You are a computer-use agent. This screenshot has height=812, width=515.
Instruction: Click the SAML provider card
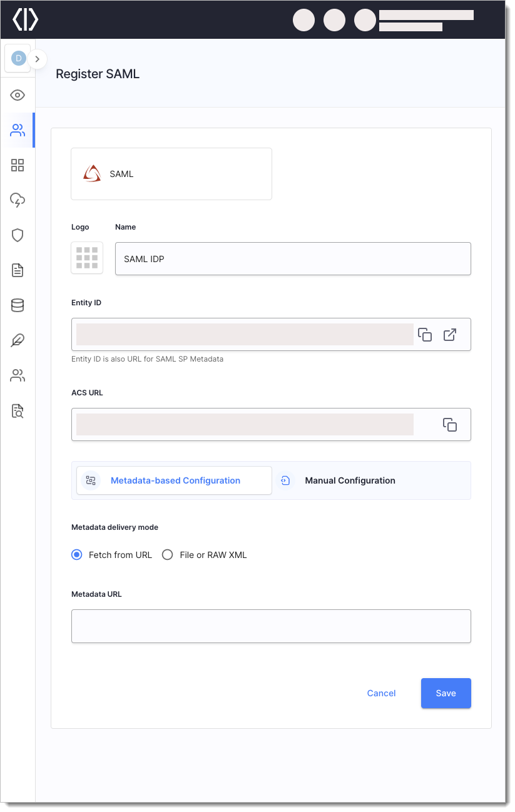tap(171, 174)
